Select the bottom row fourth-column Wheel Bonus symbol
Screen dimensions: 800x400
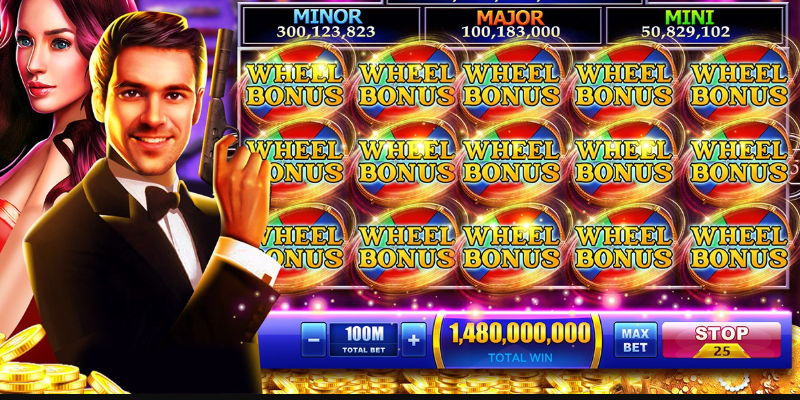(x=623, y=246)
